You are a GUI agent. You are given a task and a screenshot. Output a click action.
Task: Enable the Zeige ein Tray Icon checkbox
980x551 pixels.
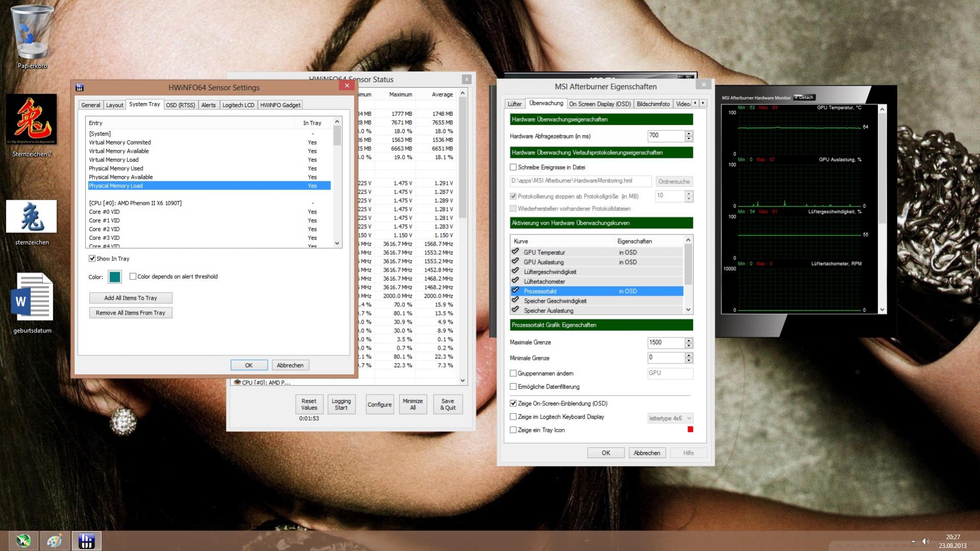(513, 430)
